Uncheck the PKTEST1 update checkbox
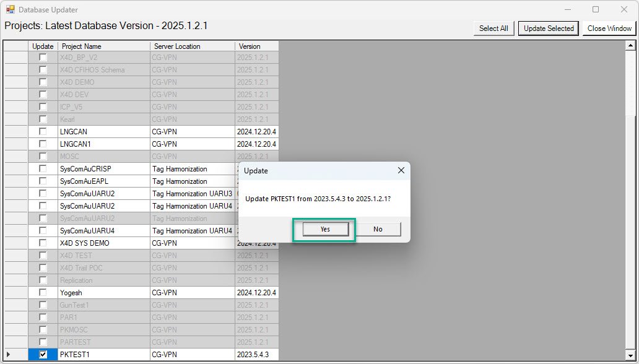The image size is (639, 364). tap(43, 355)
